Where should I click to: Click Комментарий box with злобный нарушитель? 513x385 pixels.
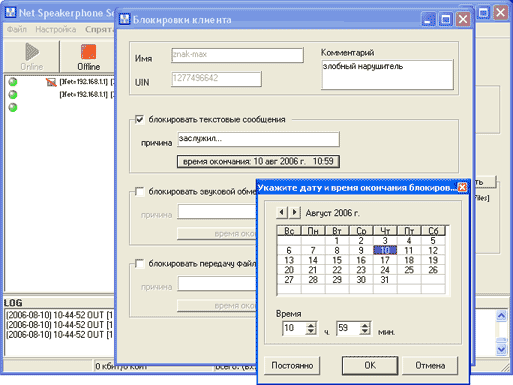tap(387, 75)
